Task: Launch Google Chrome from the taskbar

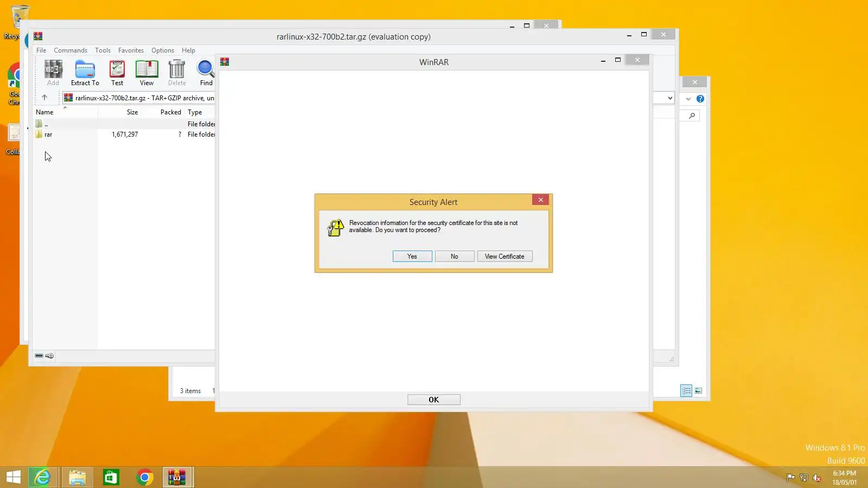Action: [x=144, y=477]
